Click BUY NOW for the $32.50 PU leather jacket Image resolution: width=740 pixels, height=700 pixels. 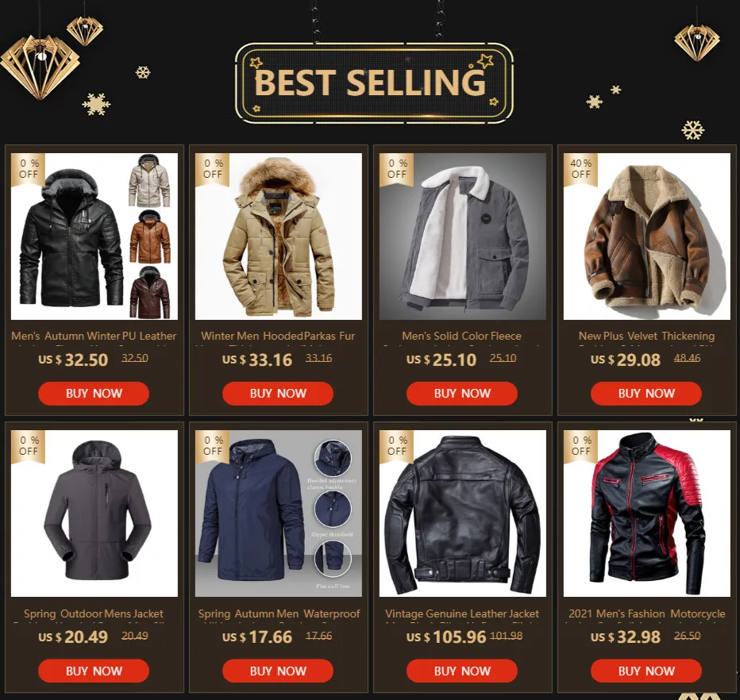coord(94,394)
